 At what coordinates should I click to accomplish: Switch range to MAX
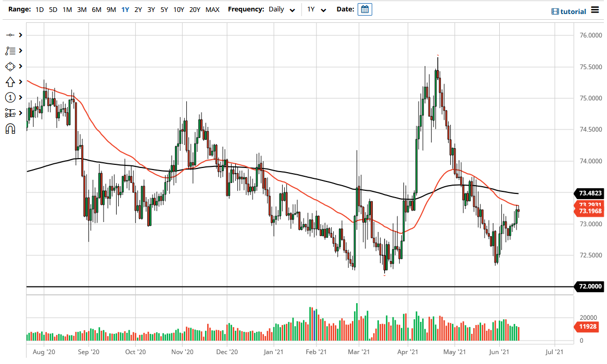[x=212, y=9]
